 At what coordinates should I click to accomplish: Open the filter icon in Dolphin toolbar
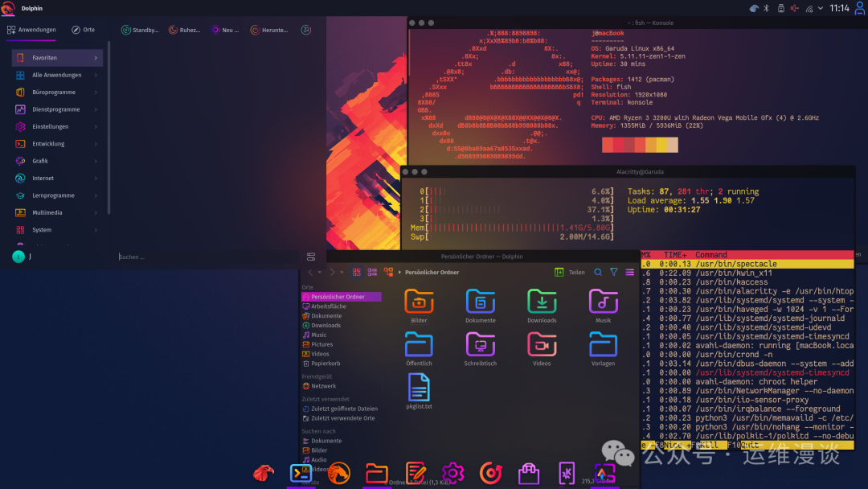tap(613, 272)
